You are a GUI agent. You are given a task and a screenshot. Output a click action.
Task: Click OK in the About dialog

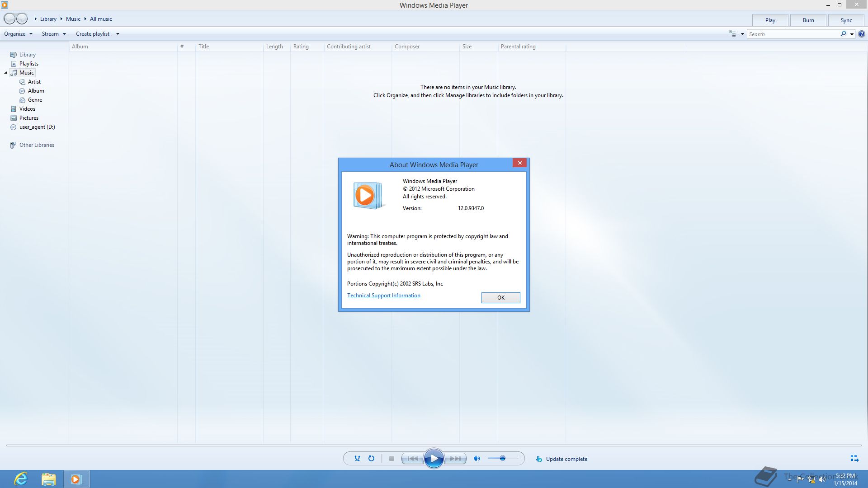tap(500, 297)
